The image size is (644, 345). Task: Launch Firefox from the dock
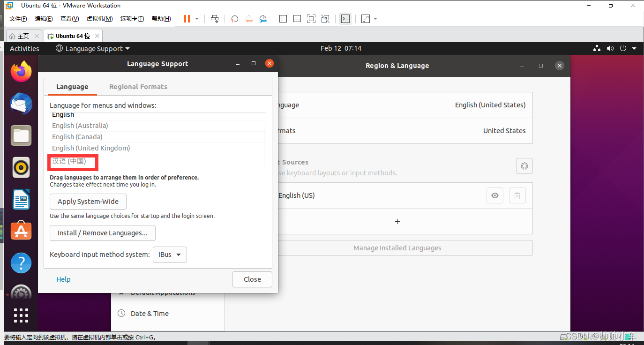21,71
